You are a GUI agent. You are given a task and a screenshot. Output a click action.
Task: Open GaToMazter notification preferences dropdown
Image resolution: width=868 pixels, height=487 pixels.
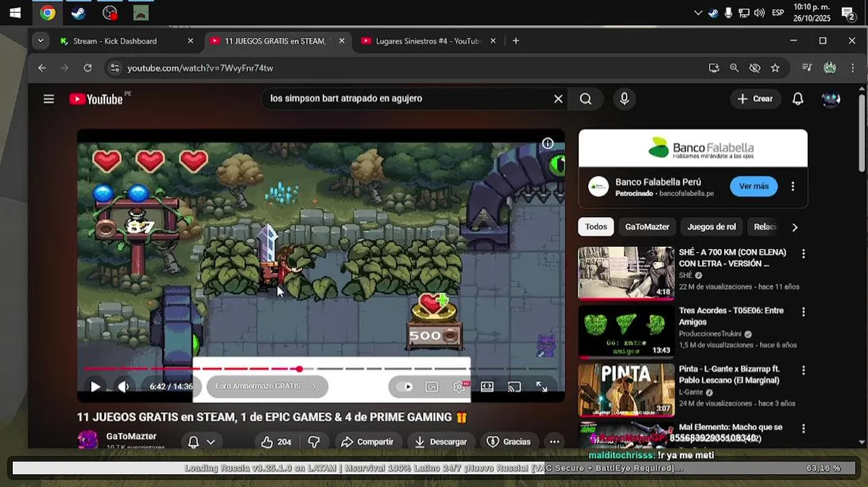point(201,442)
